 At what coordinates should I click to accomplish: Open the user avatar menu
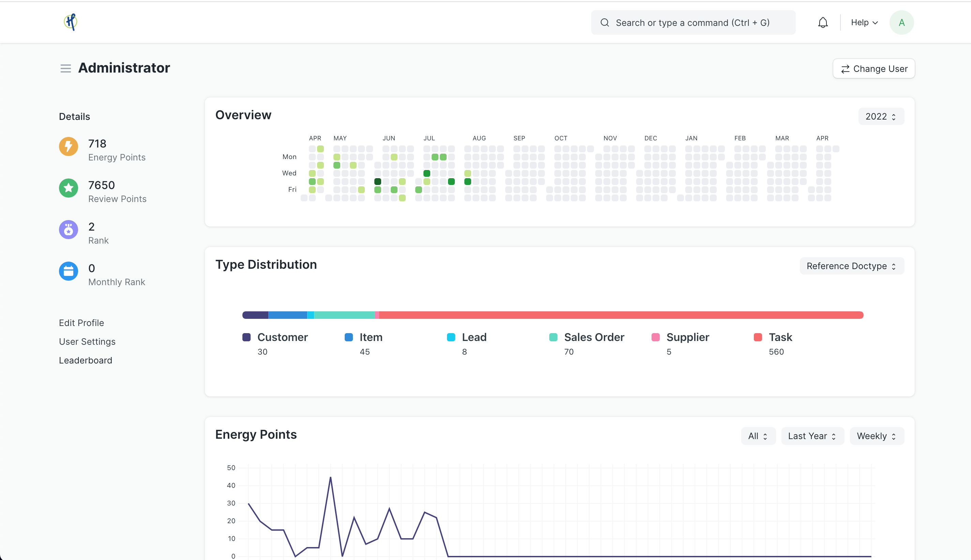click(901, 23)
